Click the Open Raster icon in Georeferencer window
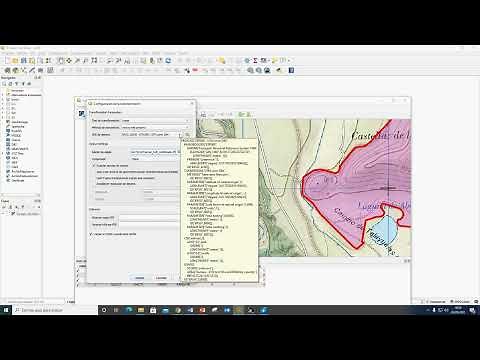The height and width of the screenshot is (360, 480). [81, 114]
